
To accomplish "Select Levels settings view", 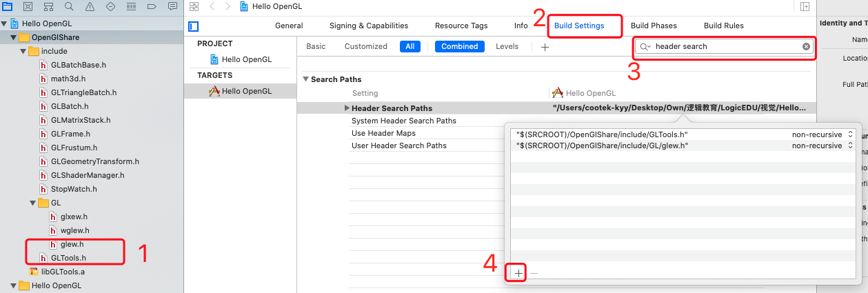I will click(507, 46).
